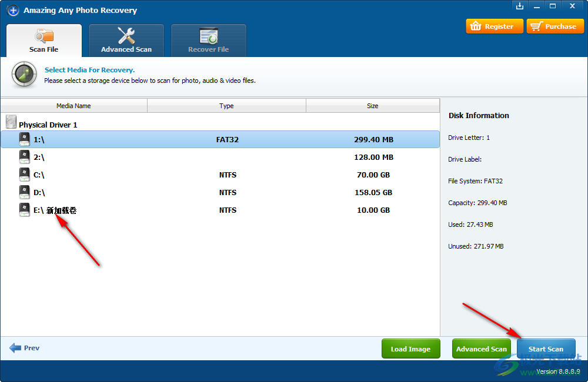Sort by the Media Name column header
The height and width of the screenshot is (382, 588).
[x=73, y=106]
